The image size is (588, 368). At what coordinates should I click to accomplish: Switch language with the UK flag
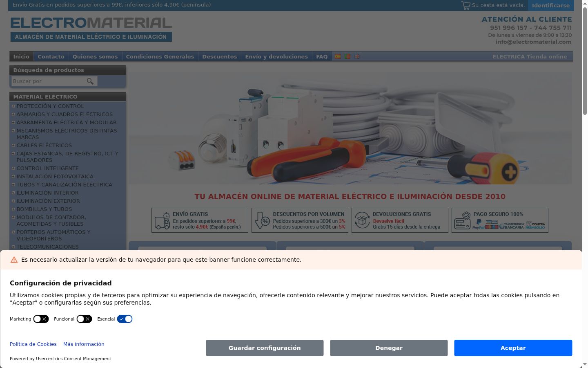pos(357,56)
